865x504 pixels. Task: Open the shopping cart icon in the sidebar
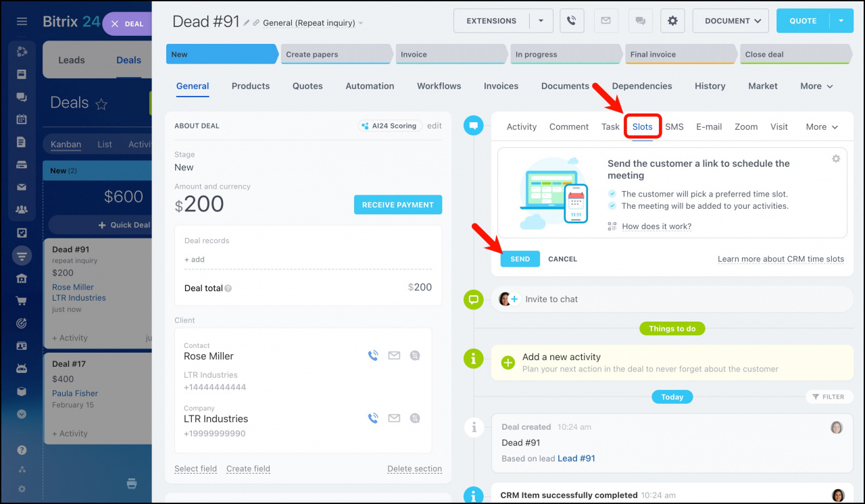[22, 301]
